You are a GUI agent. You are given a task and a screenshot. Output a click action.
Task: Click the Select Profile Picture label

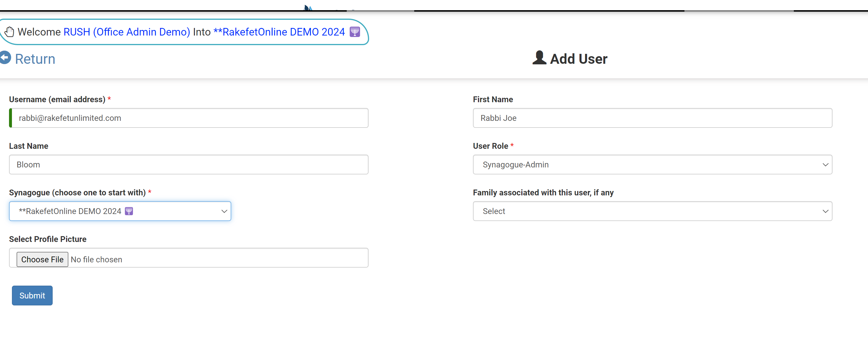tap(47, 239)
